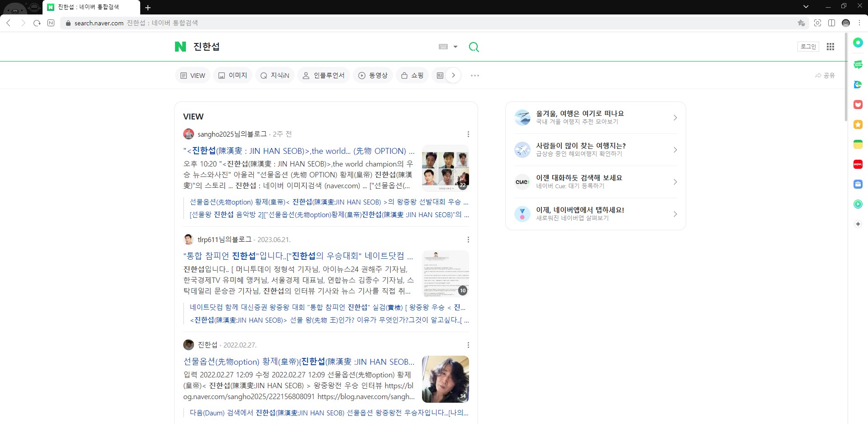Open the three-dot search options menu
The image size is (868, 424).
pos(475,76)
